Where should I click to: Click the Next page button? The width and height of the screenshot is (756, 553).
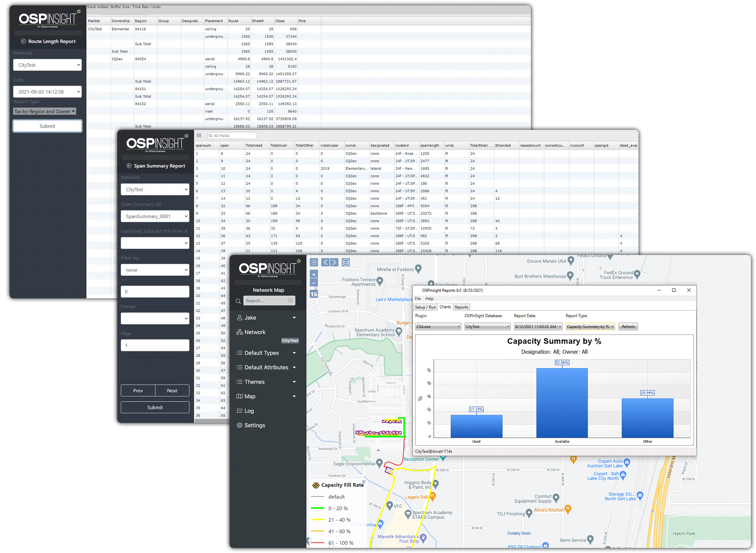point(172,391)
